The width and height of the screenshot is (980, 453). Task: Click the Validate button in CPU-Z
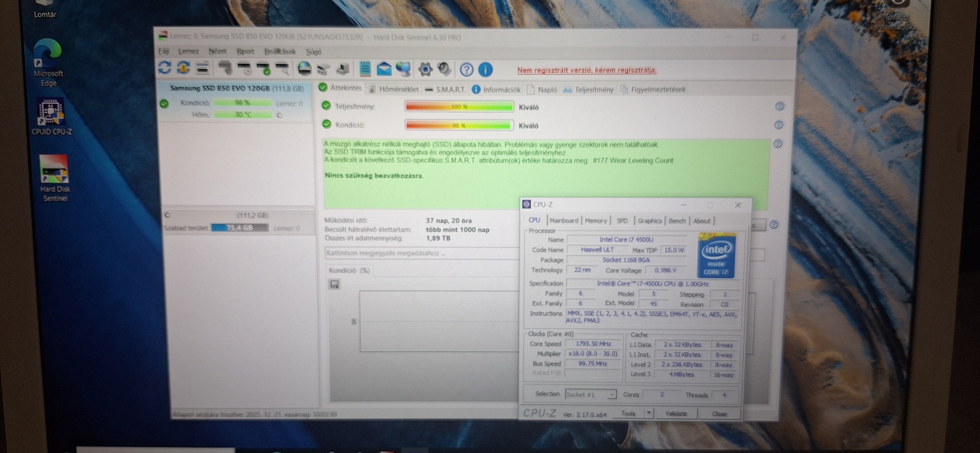point(676,414)
